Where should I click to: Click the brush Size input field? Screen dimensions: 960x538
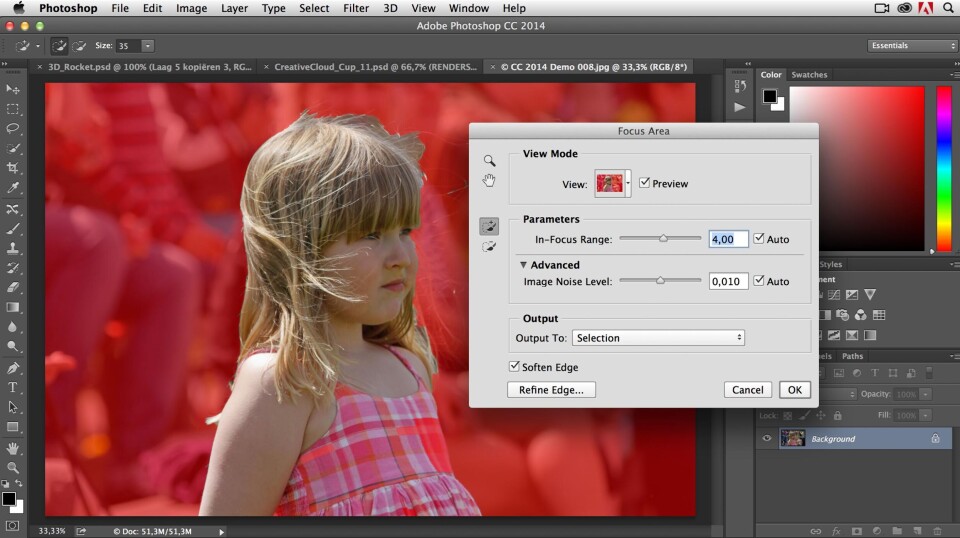click(x=129, y=46)
